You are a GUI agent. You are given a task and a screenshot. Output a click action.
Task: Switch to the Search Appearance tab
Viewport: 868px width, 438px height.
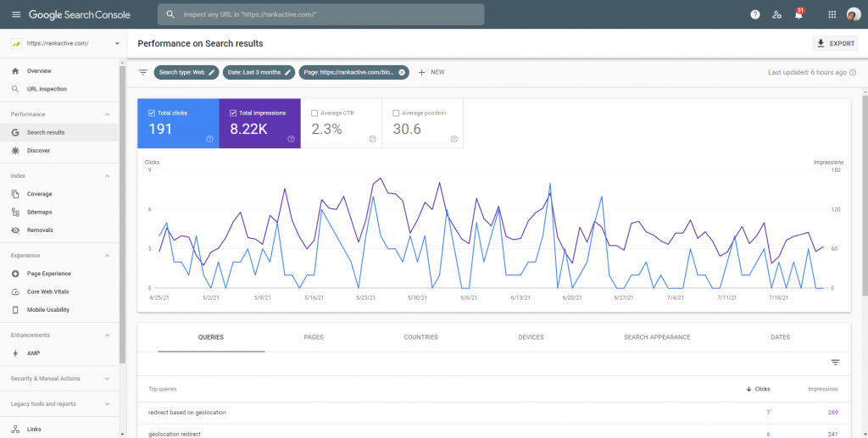(x=657, y=337)
